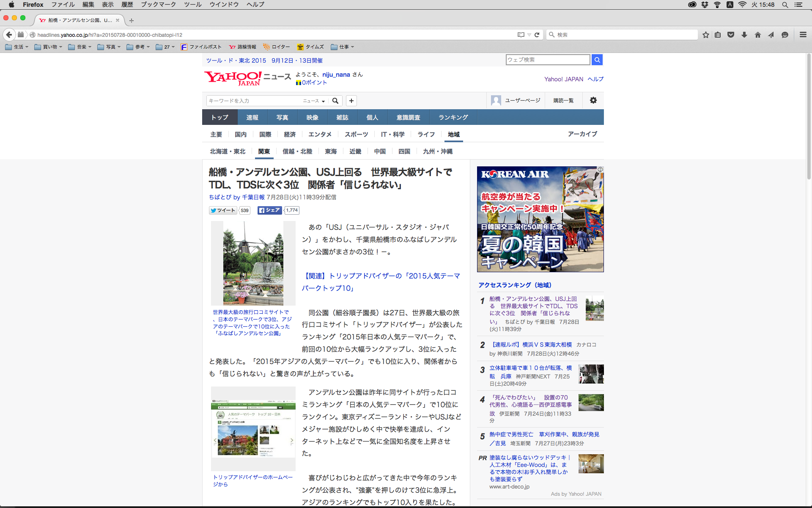Click the bookmark star icon
The width and height of the screenshot is (812, 508).
click(x=705, y=35)
